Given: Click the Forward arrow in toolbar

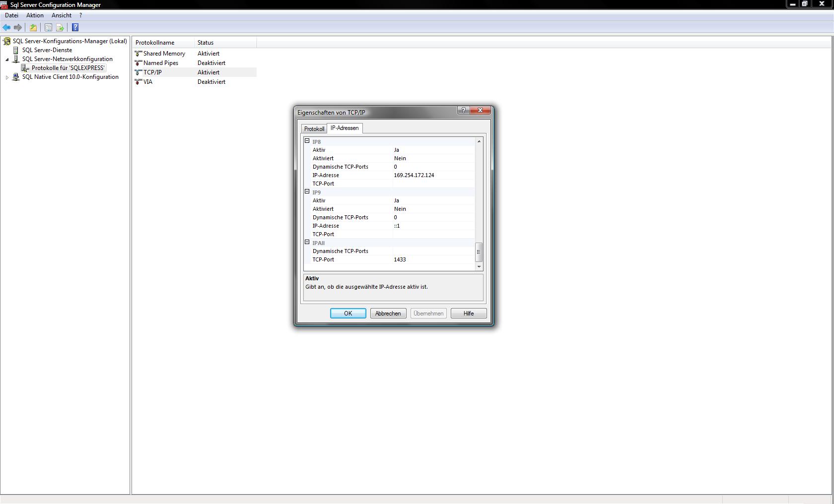Looking at the screenshot, I should click(18, 27).
